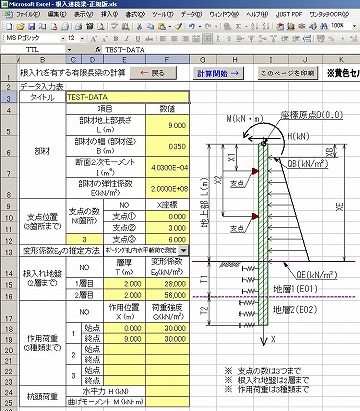This screenshot has height=411, width=360.
Task: Open the 挿入(I) menu
Action: point(110,14)
